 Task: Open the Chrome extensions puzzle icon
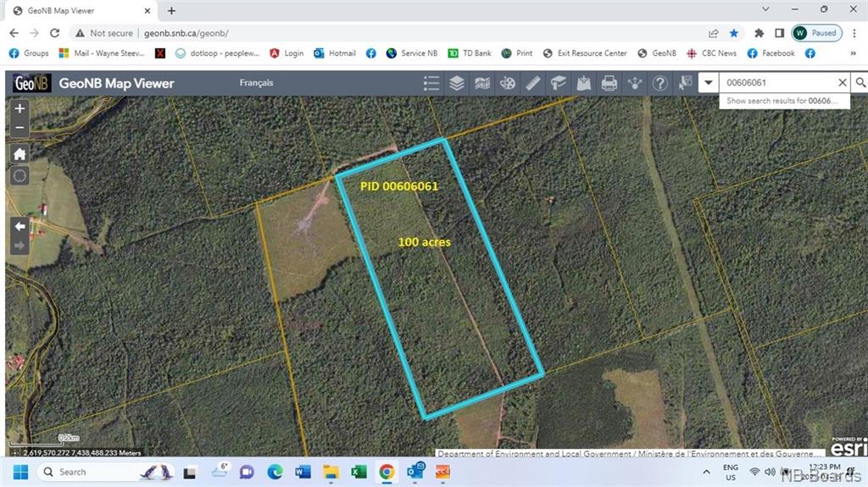(x=759, y=33)
